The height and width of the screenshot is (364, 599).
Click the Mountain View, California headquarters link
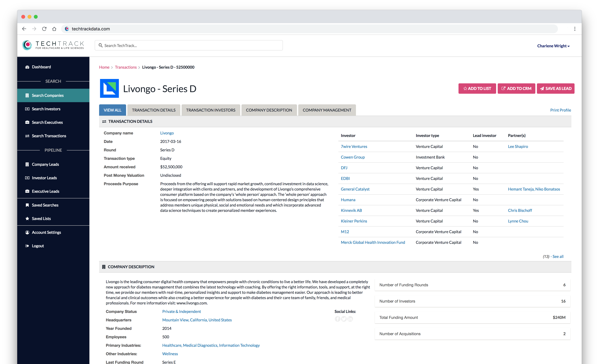point(197,320)
